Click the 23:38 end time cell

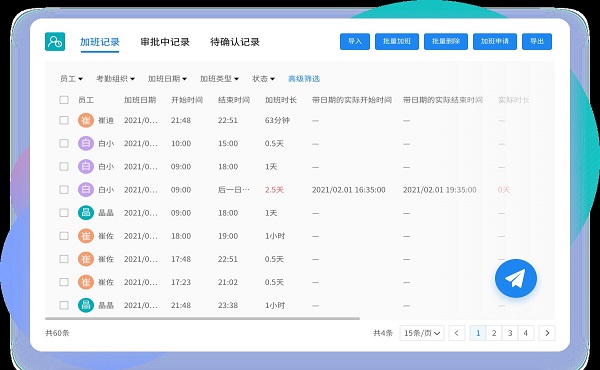point(228,305)
